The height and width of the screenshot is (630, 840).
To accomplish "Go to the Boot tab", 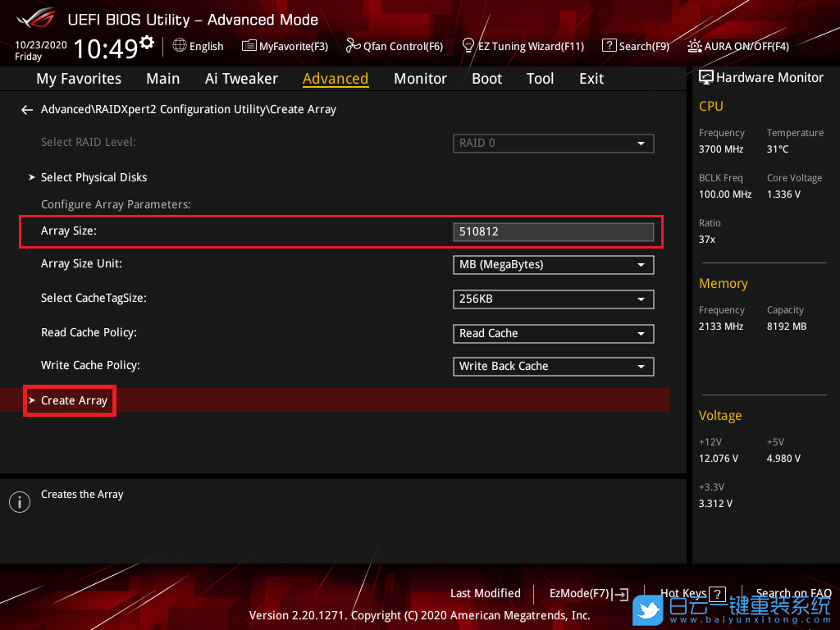I will point(486,79).
